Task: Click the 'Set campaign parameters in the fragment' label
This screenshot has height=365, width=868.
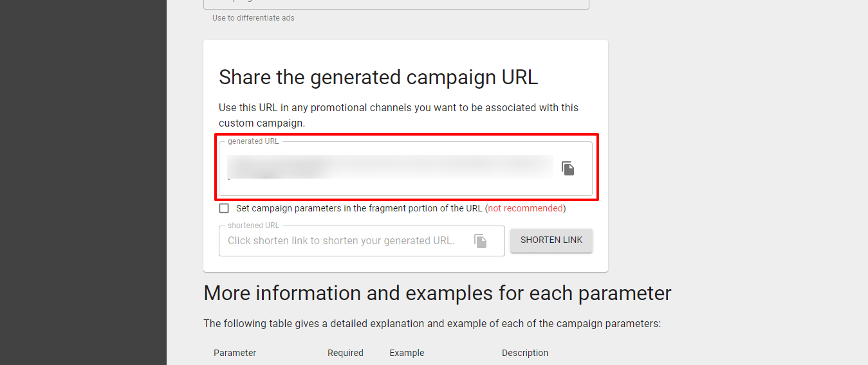Action: point(359,208)
